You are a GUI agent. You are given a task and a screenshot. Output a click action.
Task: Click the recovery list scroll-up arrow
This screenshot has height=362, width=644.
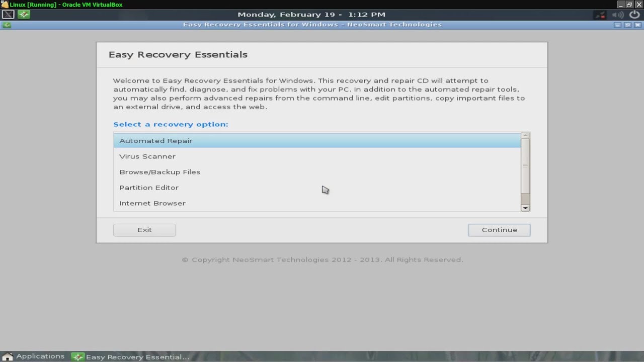pos(525,135)
